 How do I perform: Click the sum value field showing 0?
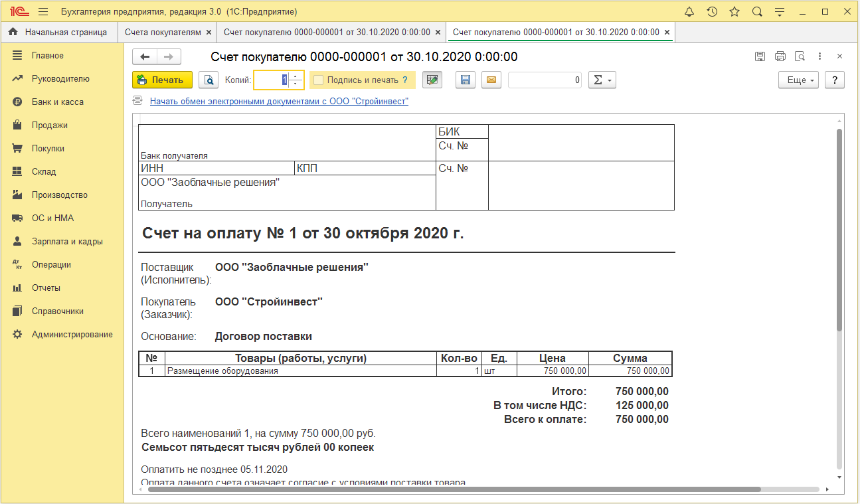click(545, 80)
